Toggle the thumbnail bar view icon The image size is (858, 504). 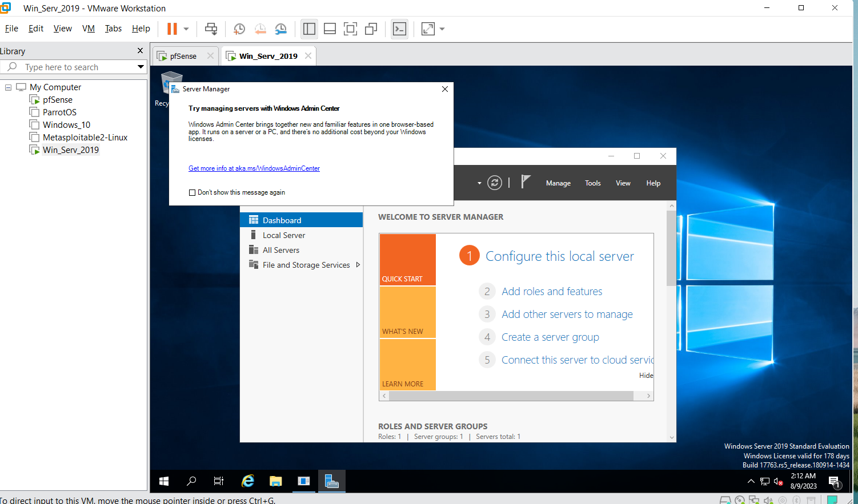click(x=330, y=29)
